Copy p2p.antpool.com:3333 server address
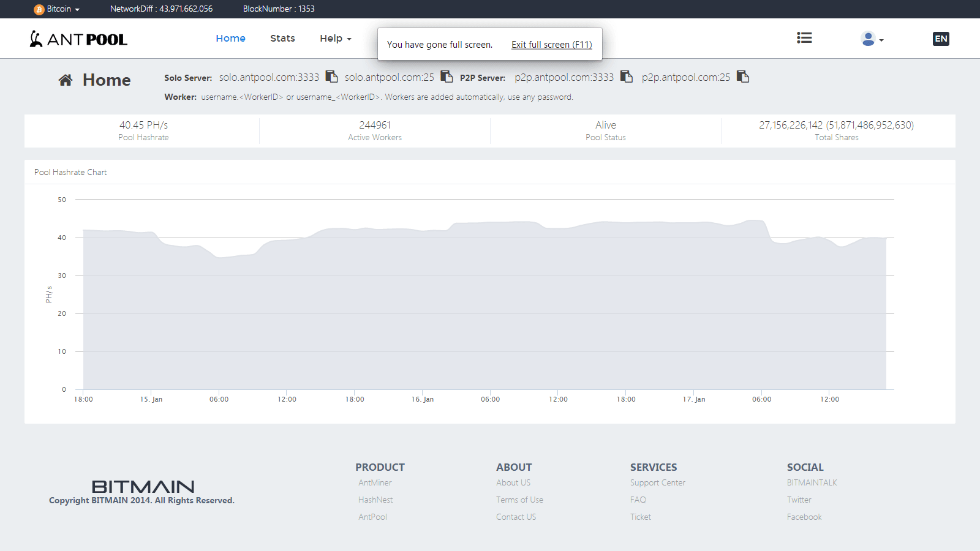This screenshot has height=551, width=980. [626, 77]
